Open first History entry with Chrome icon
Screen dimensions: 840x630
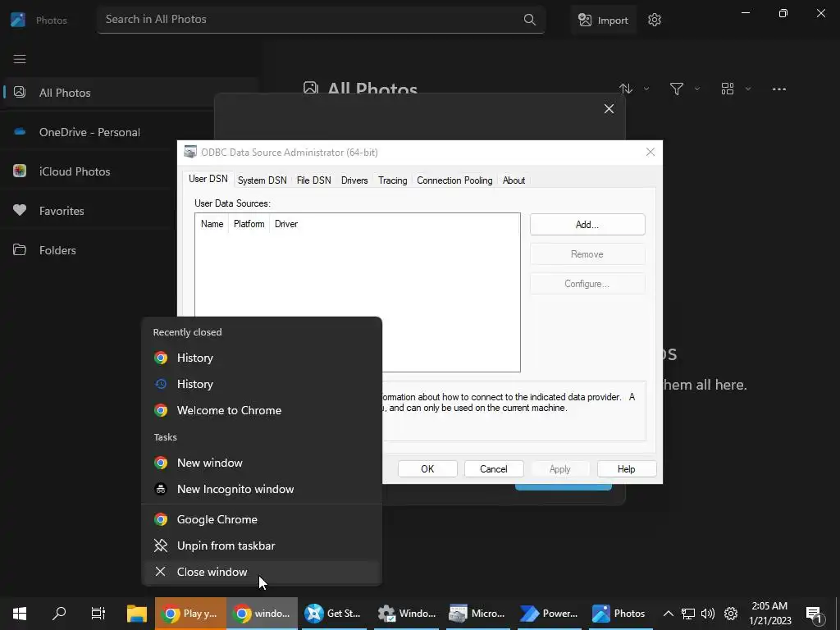[x=262, y=358]
